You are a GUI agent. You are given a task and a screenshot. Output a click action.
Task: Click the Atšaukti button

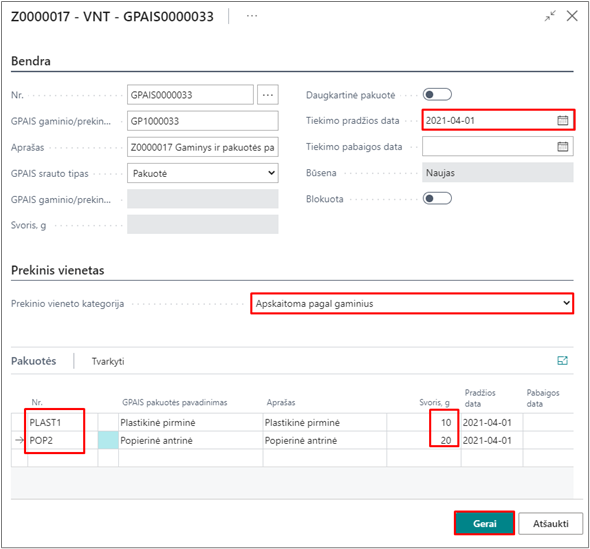click(550, 523)
